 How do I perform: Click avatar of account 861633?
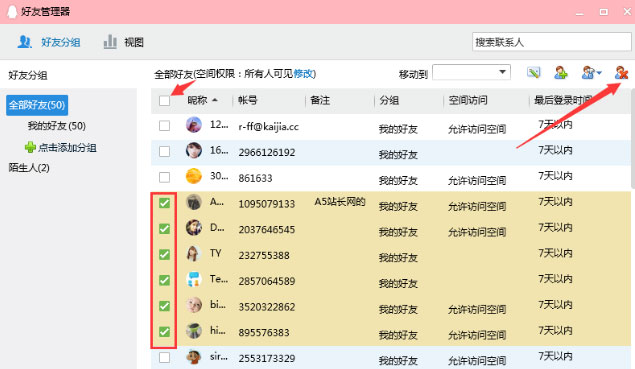click(194, 176)
